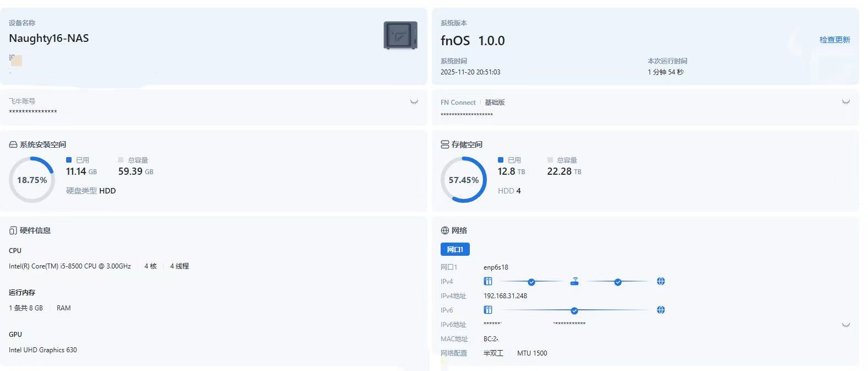
Task: Click the NAS device thumbnail beside Naughty16-NAS
Action: (400, 35)
